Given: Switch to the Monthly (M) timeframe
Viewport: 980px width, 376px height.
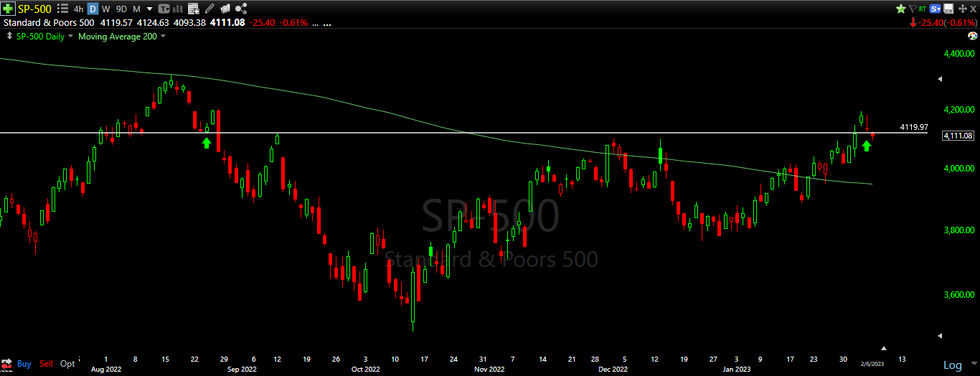Looking at the screenshot, I should [136, 9].
